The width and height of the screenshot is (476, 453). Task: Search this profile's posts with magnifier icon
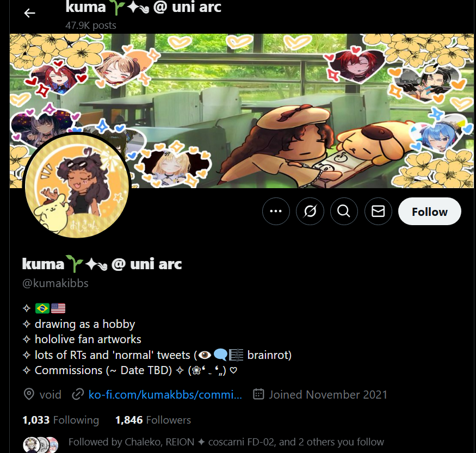point(344,211)
